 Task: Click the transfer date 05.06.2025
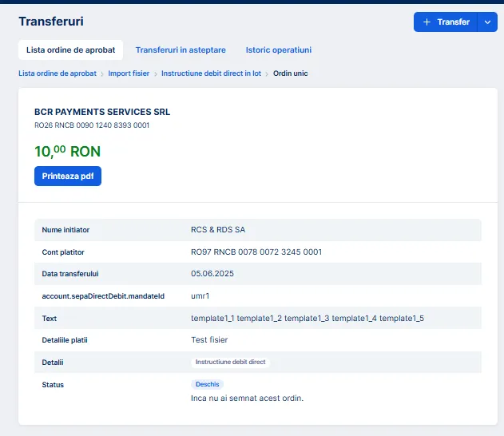pyautogui.click(x=212, y=274)
